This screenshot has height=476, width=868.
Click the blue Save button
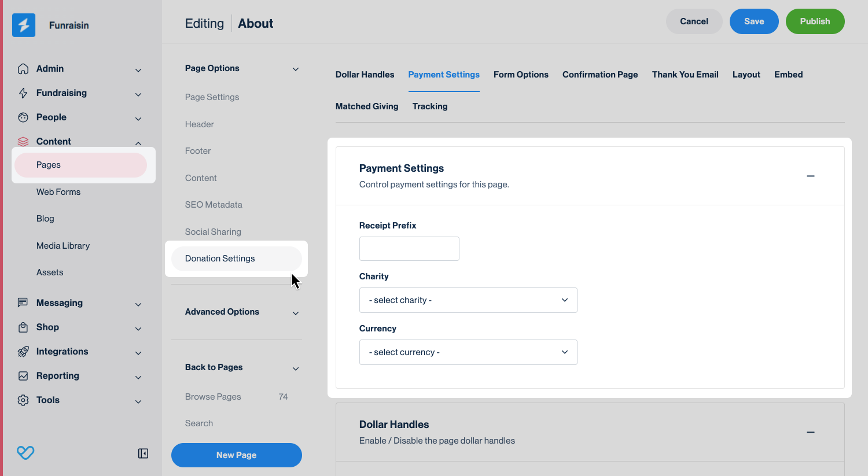click(x=754, y=21)
